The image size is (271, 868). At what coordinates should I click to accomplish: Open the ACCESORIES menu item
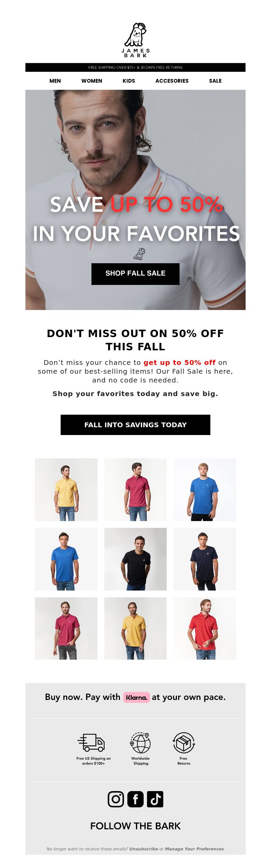[x=172, y=81]
